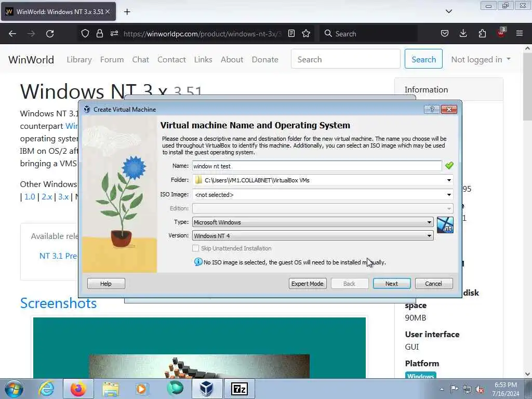This screenshot has width=532, height=399.
Task: Click the green valid name checkmark
Action: click(449, 166)
